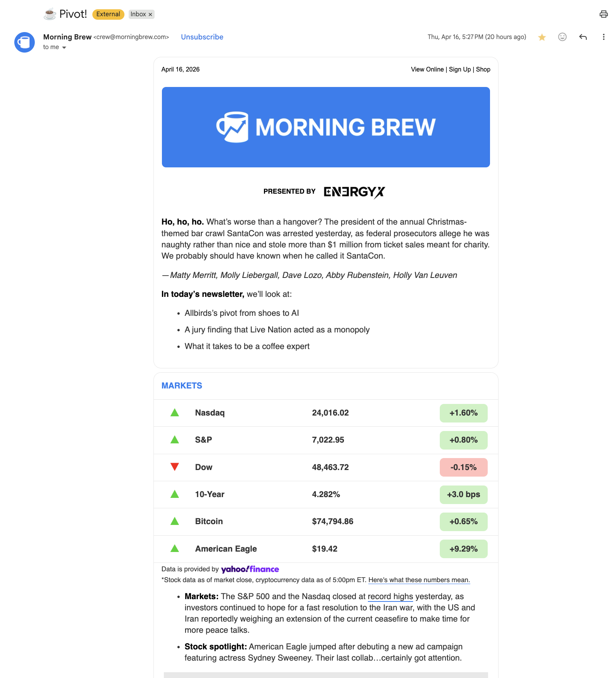
Task: Click the Bitcoin price $74,794.86
Action: coord(333,521)
